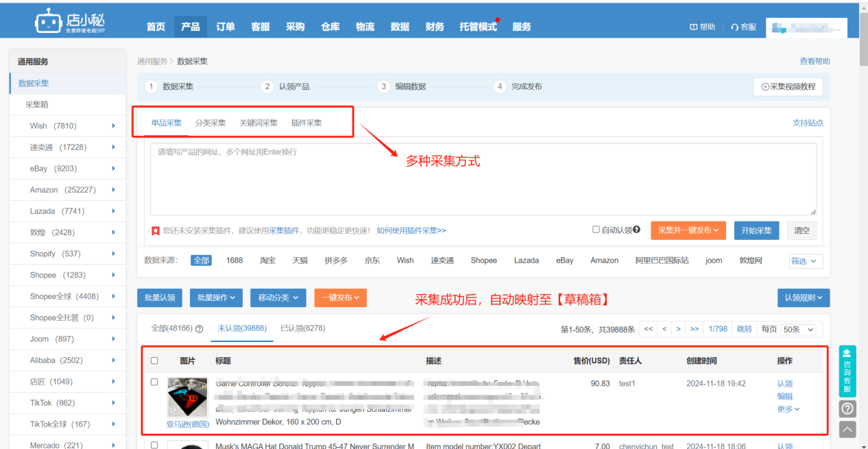Expand the 批量操作 dropdown
This screenshot has height=449, width=868.
tap(215, 298)
